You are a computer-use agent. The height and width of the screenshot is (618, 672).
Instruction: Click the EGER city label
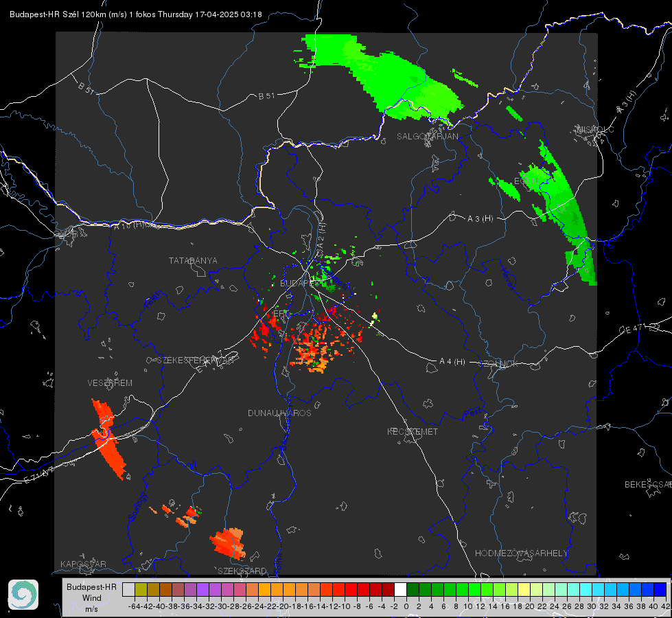click(525, 181)
